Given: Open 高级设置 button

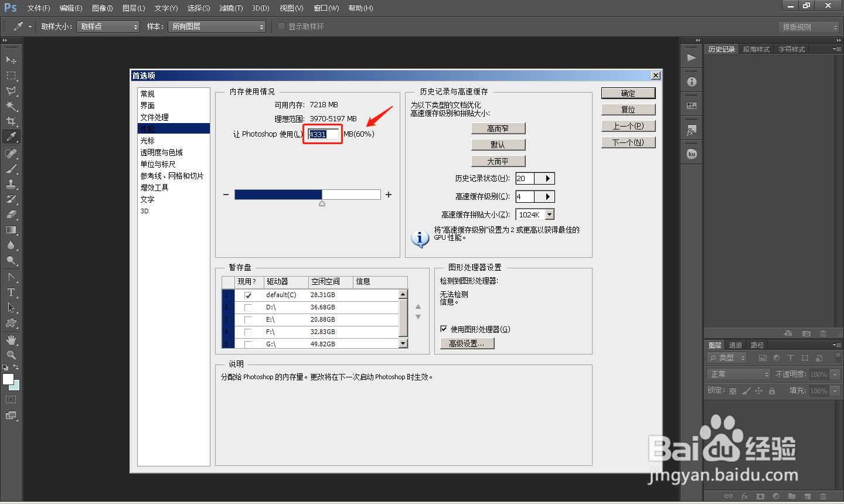Looking at the screenshot, I should click(x=467, y=343).
